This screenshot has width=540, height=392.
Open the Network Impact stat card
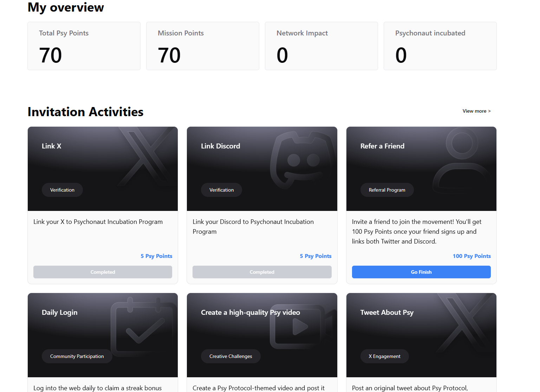point(321,46)
